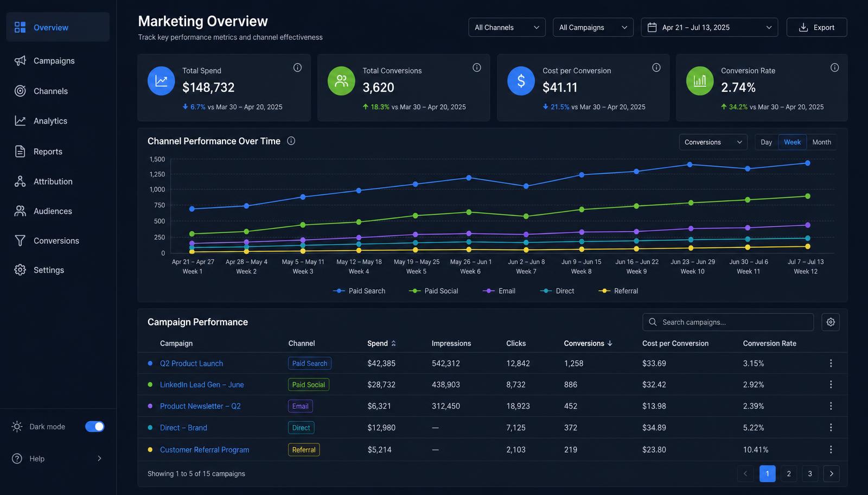Show info for Total Conversions card
Viewport: 868px width, 495px height.
477,67
